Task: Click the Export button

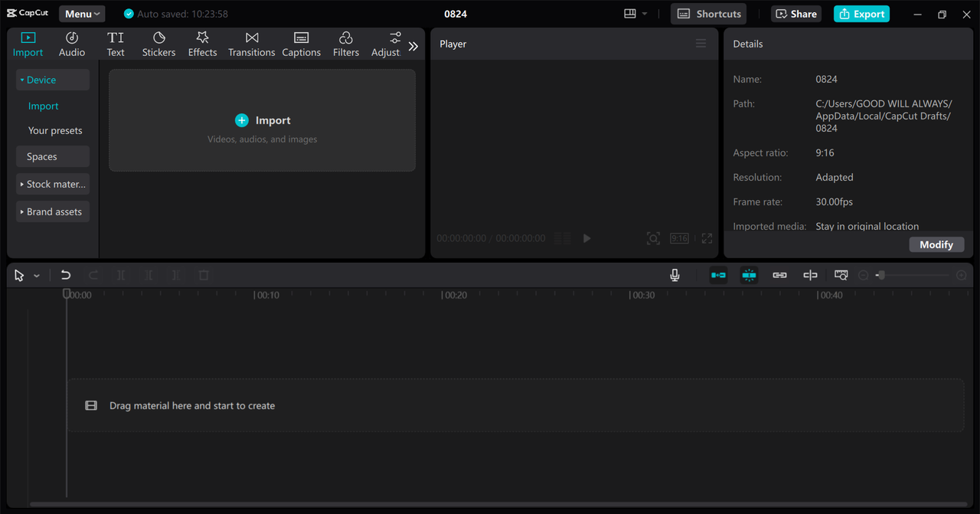Action: [x=861, y=14]
